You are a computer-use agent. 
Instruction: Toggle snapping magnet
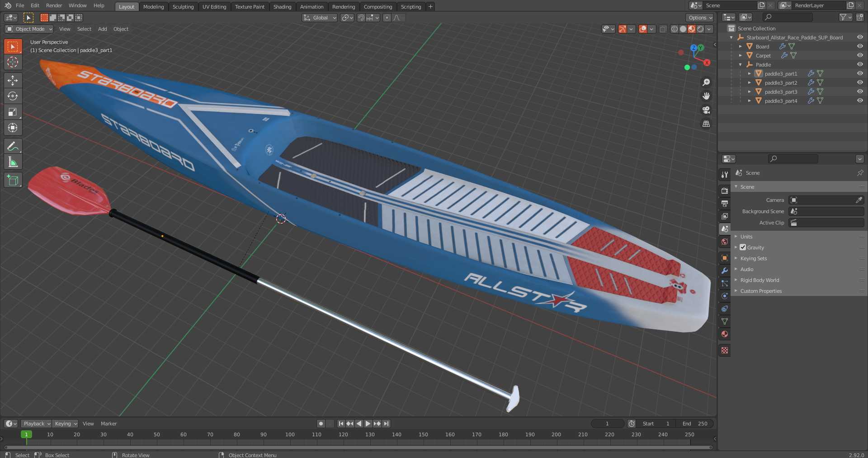(x=361, y=18)
